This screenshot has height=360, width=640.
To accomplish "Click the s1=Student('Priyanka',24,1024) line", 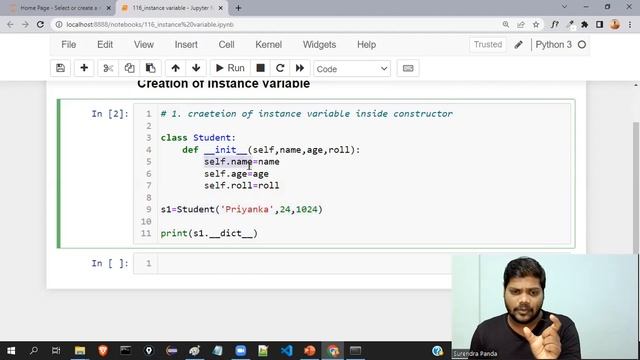I will pyautogui.click(x=242, y=209).
